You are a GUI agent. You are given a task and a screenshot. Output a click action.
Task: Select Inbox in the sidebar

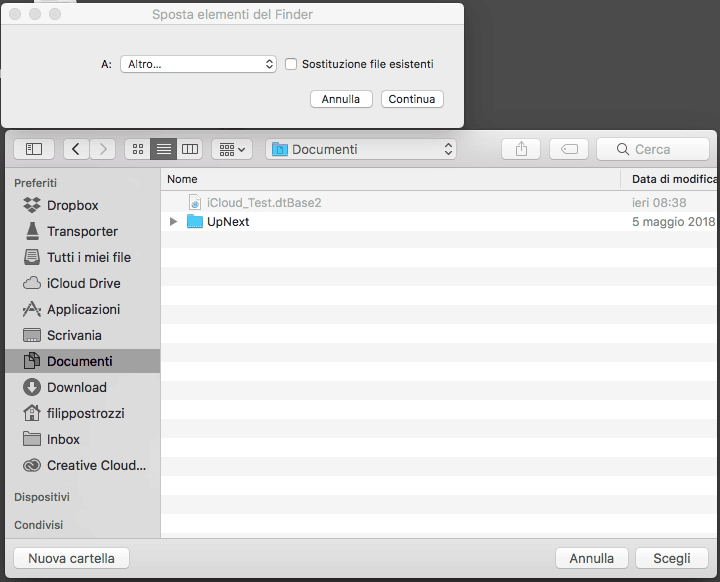point(83,440)
